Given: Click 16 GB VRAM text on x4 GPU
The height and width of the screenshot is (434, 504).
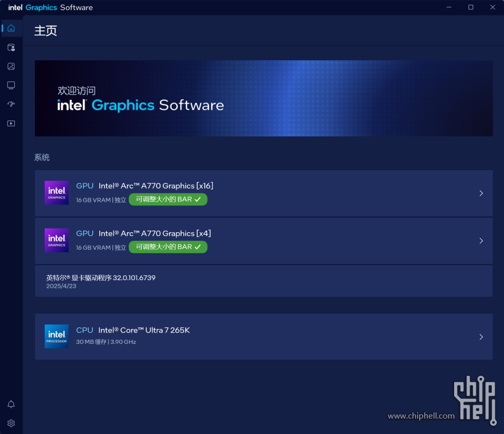Looking at the screenshot, I should pyautogui.click(x=94, y=248).
